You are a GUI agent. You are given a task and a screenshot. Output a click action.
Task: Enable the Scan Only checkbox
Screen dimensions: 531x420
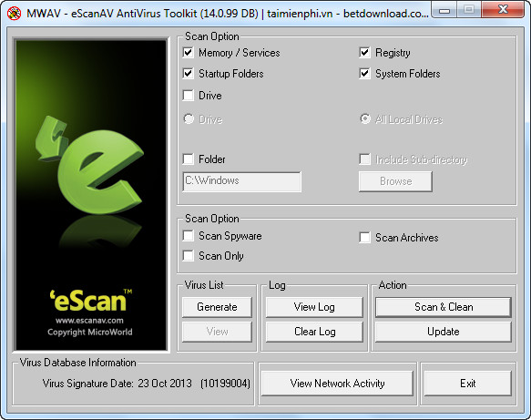(189, 255)
